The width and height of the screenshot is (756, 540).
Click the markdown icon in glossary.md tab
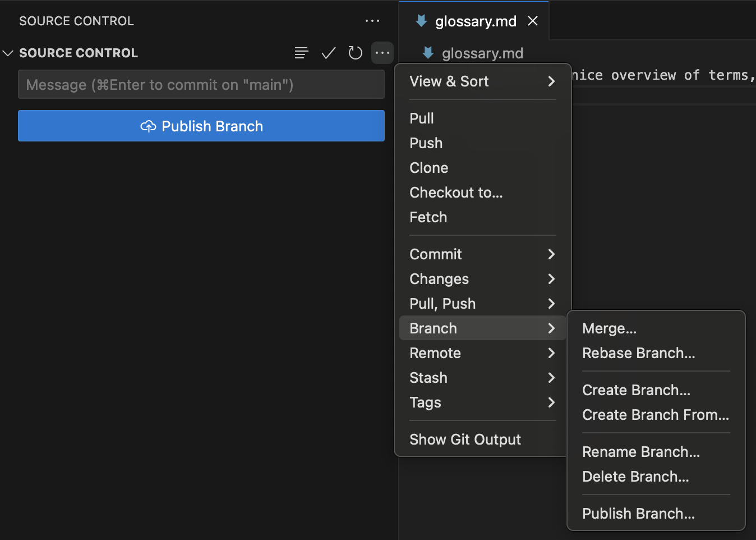coord(421,21)
